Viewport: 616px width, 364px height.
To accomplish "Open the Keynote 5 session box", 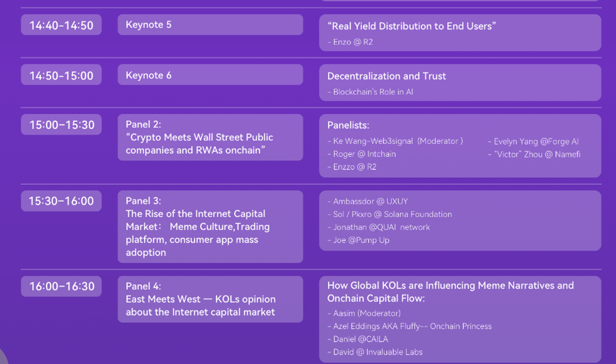I will 210,25.
